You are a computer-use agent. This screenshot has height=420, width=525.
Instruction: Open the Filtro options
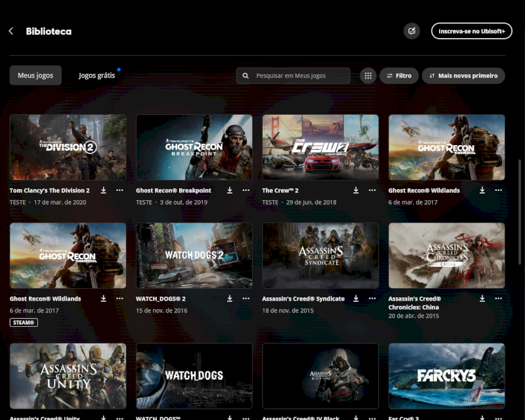pos(399,75)
